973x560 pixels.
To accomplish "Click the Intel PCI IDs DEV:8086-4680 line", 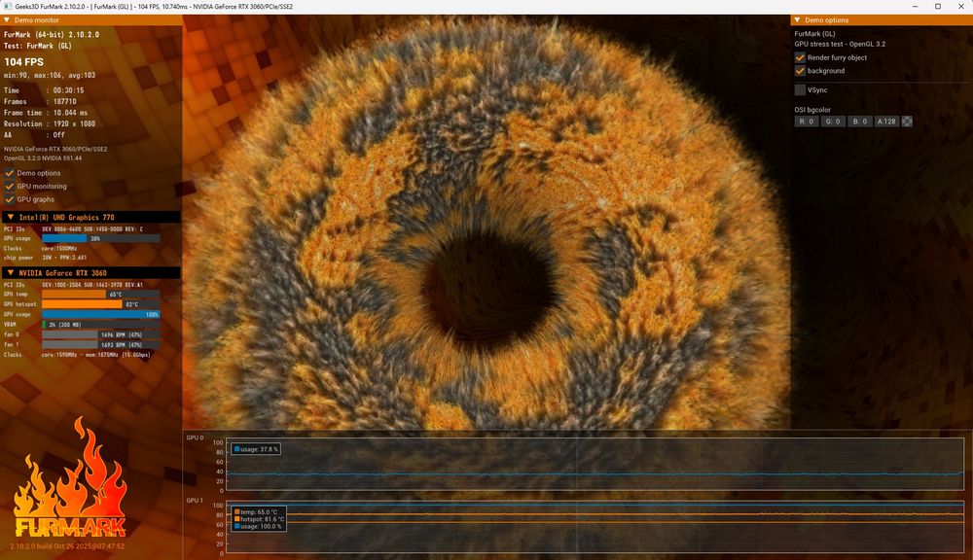I will point(92,228).
